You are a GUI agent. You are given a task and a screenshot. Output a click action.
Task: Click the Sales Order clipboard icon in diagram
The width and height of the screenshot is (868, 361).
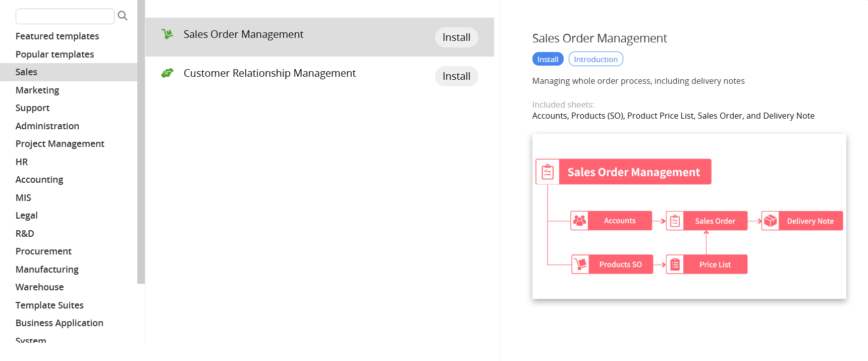675,221
